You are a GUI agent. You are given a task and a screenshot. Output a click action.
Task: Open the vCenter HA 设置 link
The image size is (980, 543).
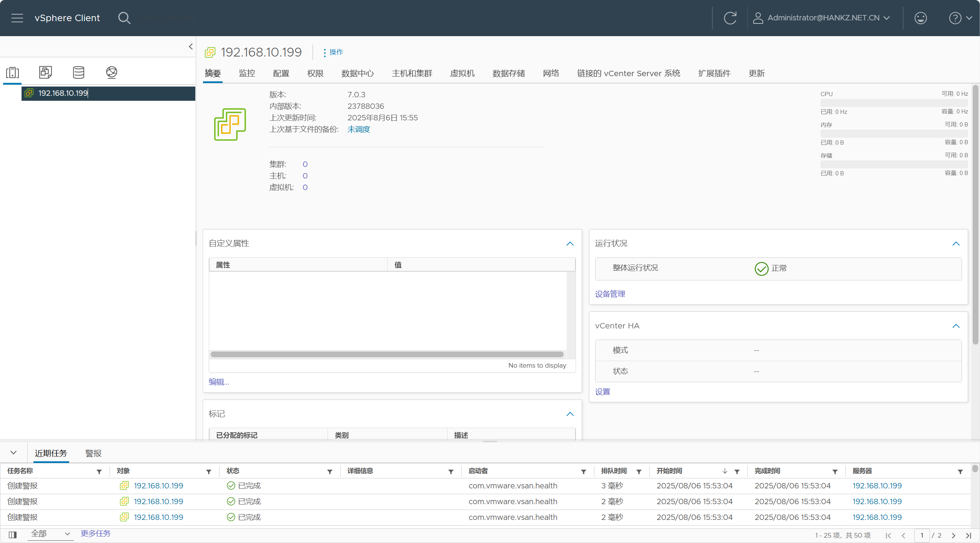point(602,391)
